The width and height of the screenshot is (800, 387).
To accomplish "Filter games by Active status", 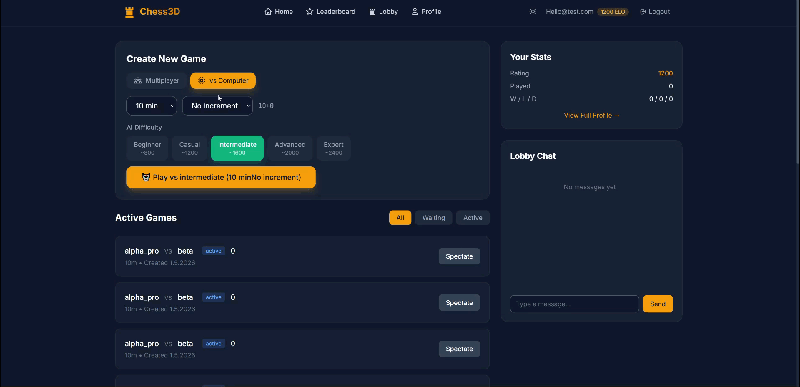I will [x=473, y=218].
